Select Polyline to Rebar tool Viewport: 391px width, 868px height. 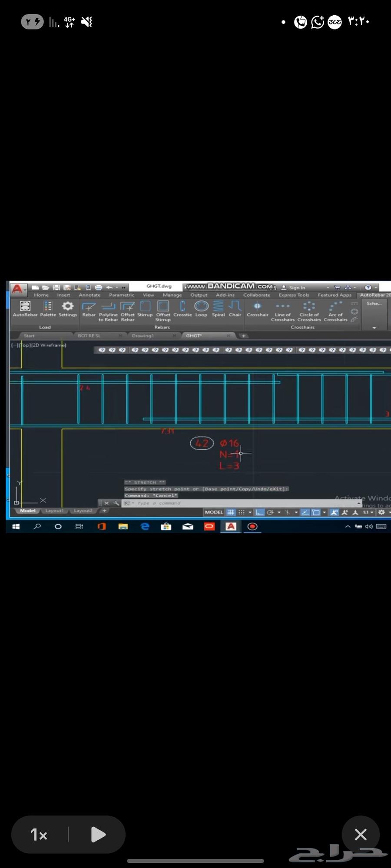[x=108, y=310]
